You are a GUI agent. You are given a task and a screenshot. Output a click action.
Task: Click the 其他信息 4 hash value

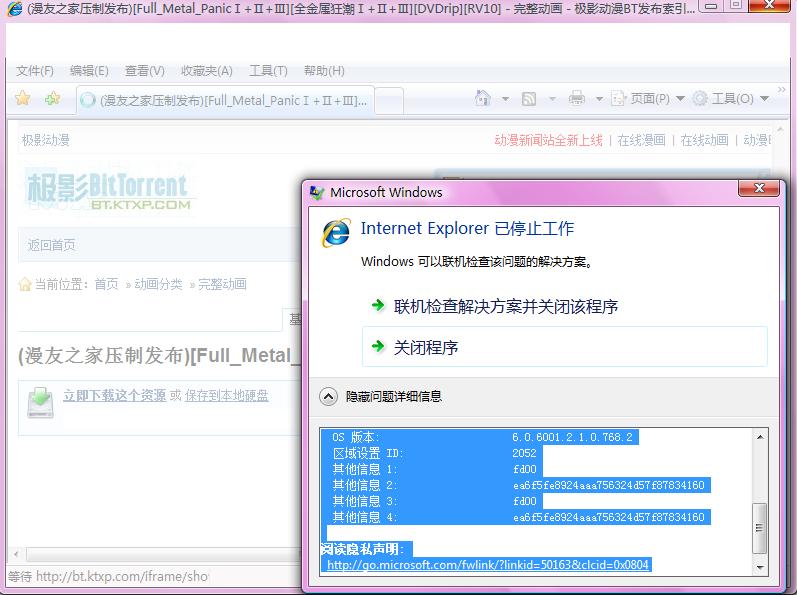(608, 517)
